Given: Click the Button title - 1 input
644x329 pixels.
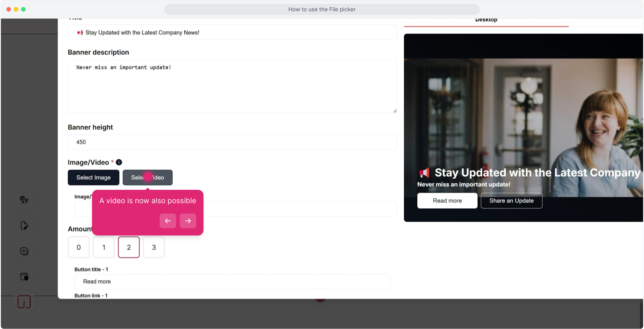Looking at the screenshot, I should 232,282.
